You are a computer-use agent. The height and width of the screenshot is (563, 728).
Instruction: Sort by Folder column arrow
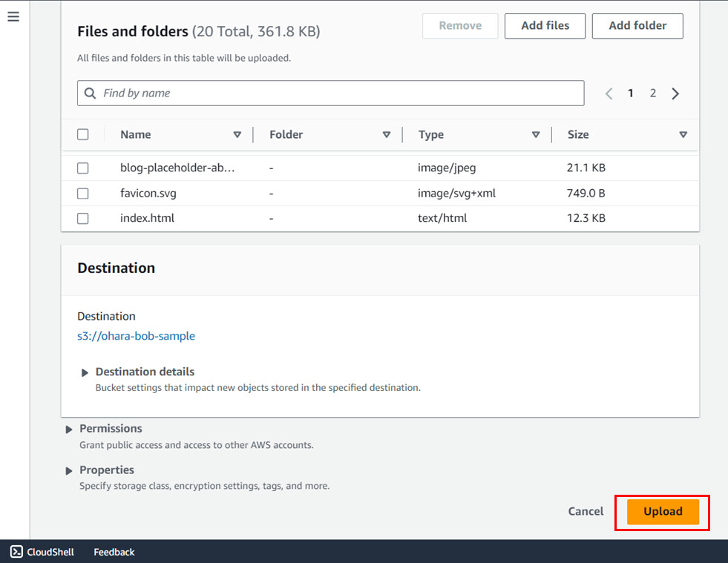[387, 135]
